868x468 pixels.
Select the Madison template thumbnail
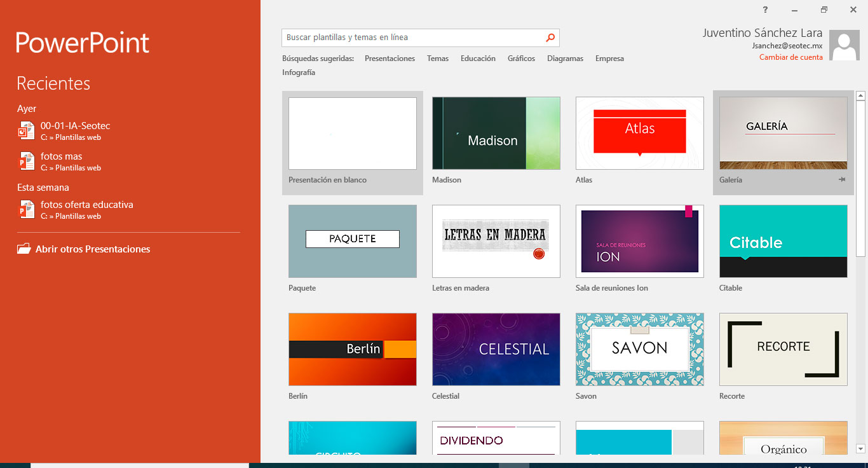(496, 134)
